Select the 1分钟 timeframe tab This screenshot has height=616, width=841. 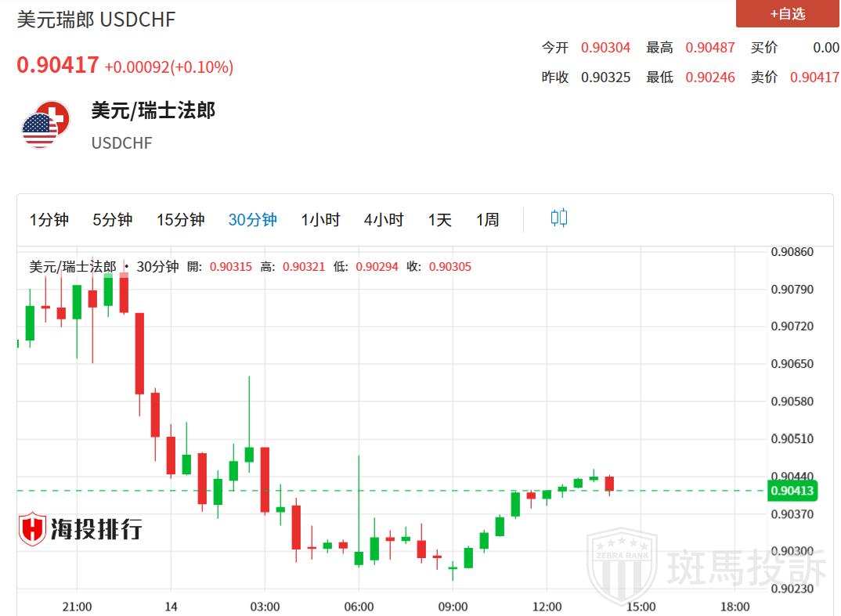[x=49, y=220]
